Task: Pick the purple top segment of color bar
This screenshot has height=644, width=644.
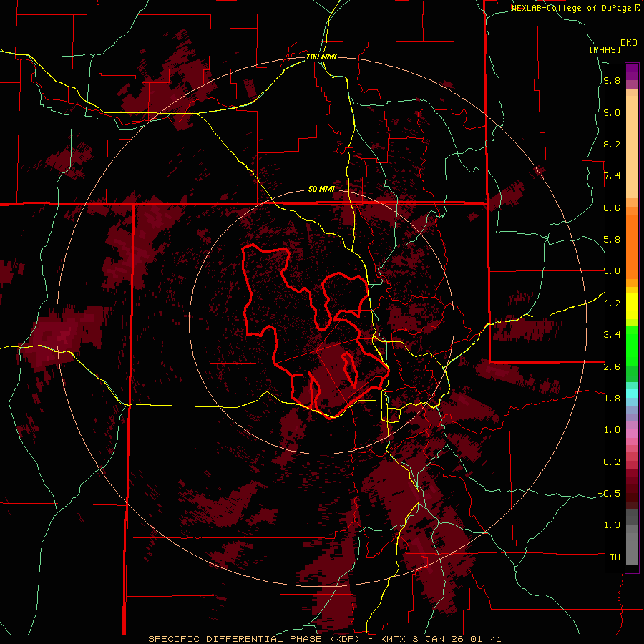Action: [632, 72]
